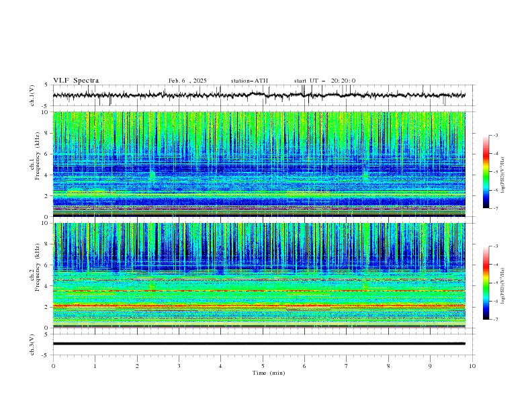Click the "-5" tick on ch.2 colorbar
This screenshot has height=411, width=532.
point(496,283)
